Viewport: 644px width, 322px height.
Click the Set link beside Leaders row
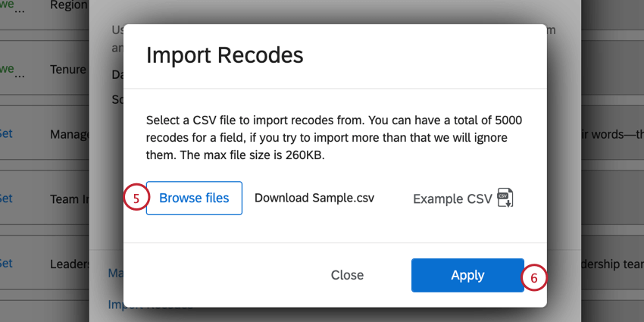tap(5, 263)
